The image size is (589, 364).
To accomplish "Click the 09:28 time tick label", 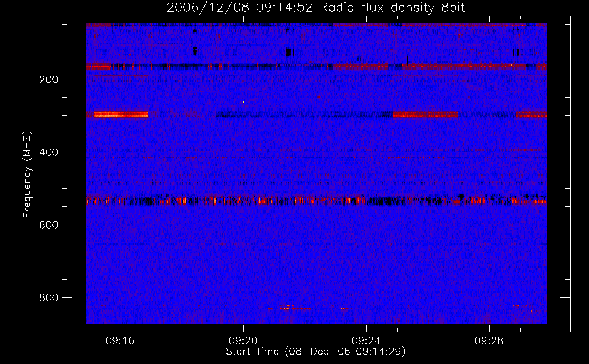I will coord(489,341).
